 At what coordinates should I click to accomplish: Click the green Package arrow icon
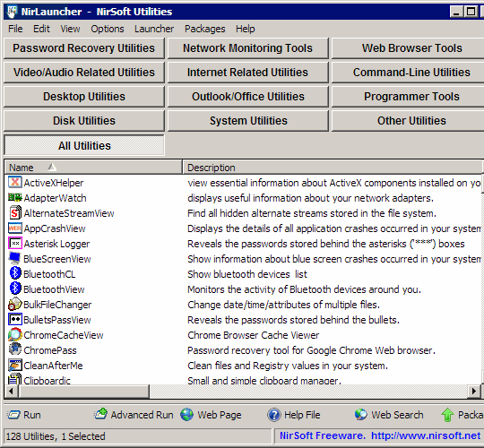coord(447,415)
